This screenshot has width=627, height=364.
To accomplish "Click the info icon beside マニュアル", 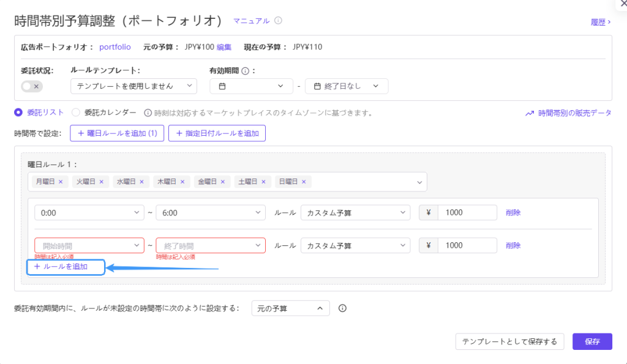I will click(279, 20).
